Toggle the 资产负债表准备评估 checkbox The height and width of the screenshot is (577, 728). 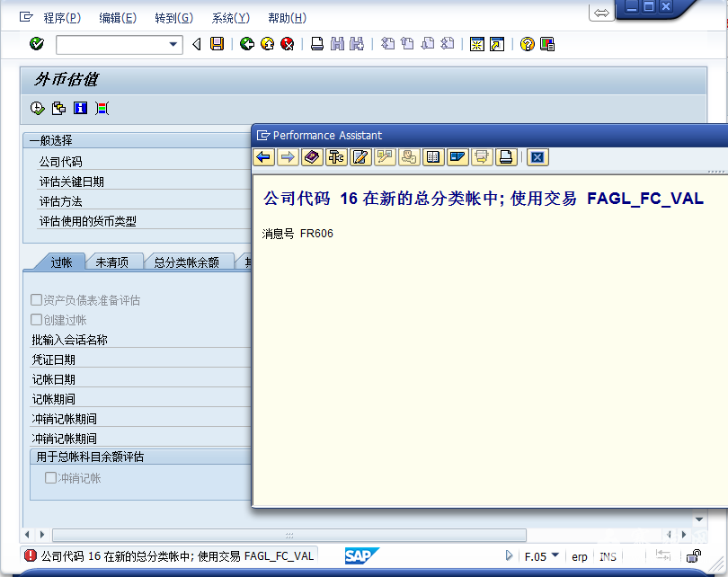(x=36, y=300)
